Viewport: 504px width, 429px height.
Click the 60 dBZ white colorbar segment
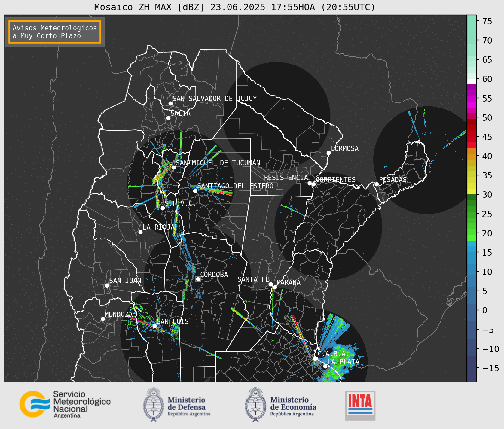click(472, 81)
